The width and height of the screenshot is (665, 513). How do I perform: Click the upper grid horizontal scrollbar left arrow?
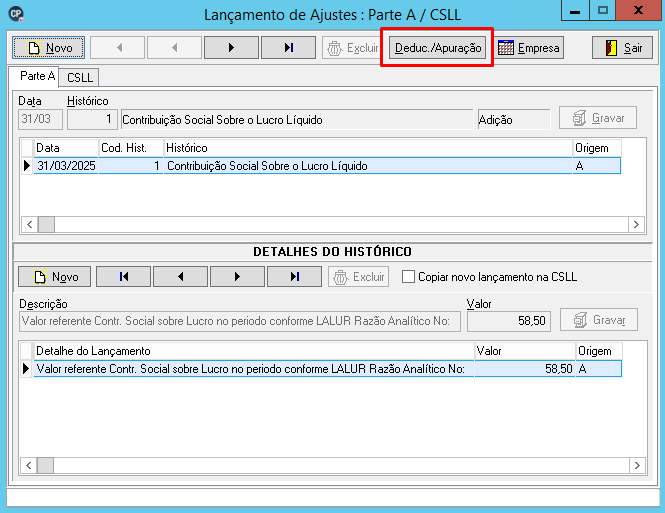(x=29, y=224)
